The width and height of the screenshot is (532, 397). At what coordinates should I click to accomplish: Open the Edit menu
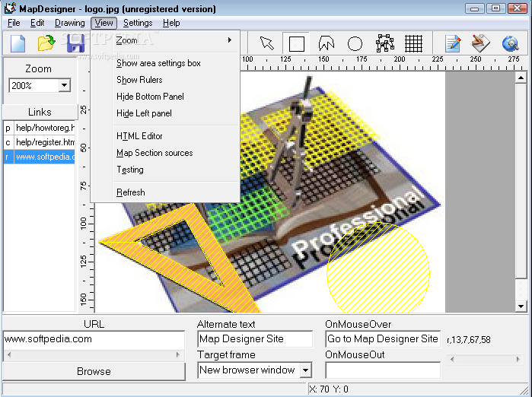coord(37,23)
